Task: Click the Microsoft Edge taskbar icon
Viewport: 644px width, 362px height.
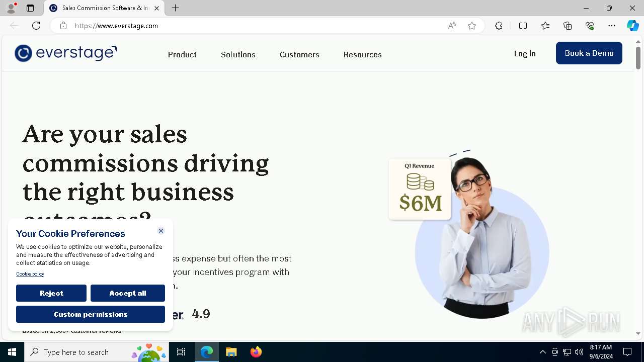Action: click(207, 352)
